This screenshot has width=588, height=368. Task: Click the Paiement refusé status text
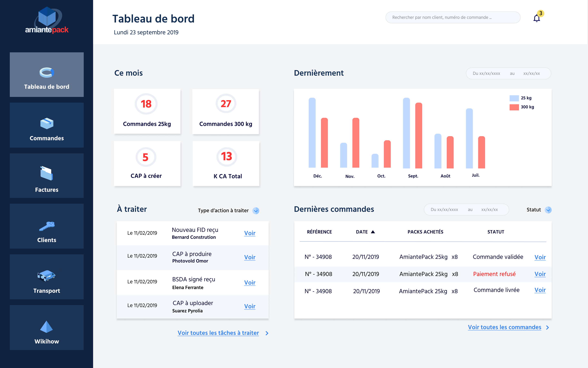[494, 274]
